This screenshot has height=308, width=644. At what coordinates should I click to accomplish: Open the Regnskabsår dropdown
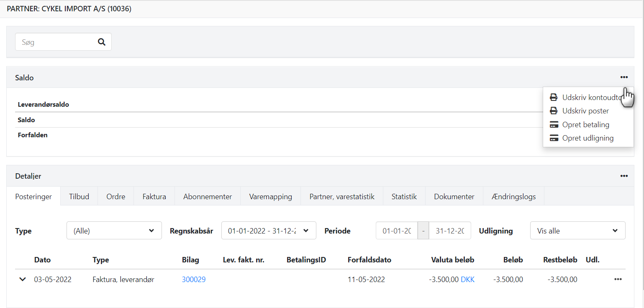[x=269, y=230]
